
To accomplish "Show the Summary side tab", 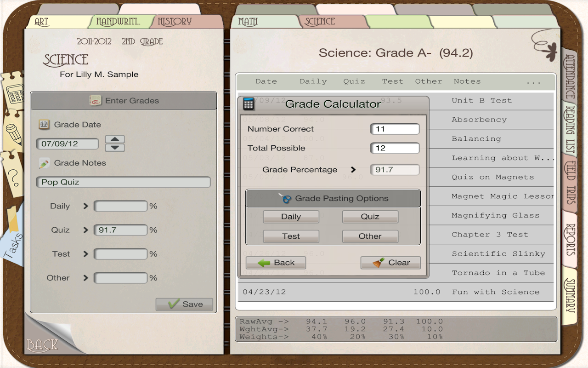I will tap(570, 296).
